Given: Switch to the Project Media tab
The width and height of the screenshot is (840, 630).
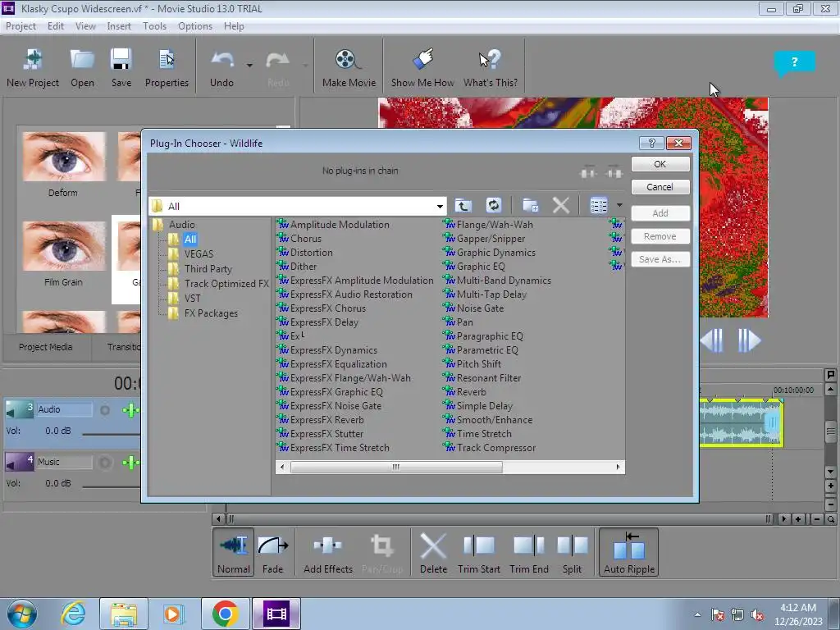Looking at the screenshot, I should click(46, 347).
